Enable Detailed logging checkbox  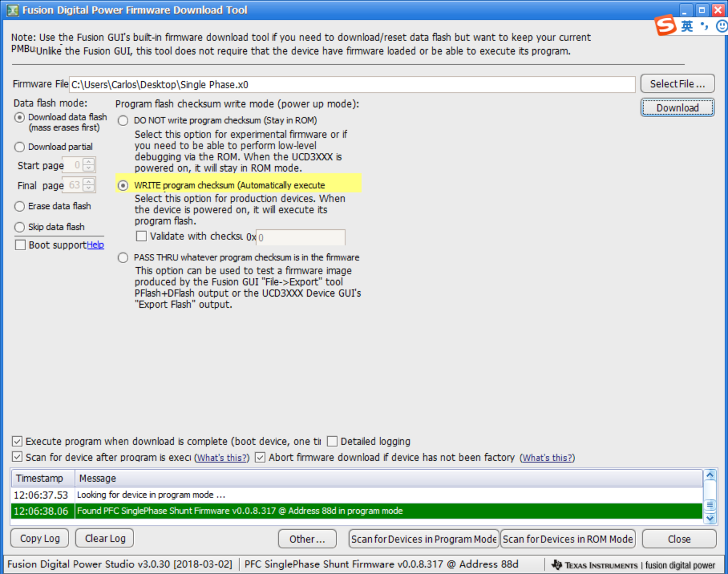pyautogui.click(x=332, y=441)
